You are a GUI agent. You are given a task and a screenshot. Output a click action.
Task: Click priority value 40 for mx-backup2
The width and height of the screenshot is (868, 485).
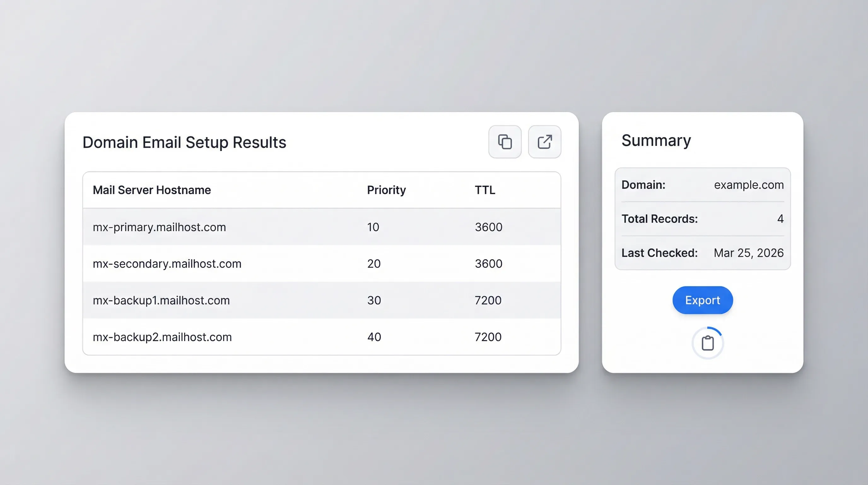click(x=374, y=337)
